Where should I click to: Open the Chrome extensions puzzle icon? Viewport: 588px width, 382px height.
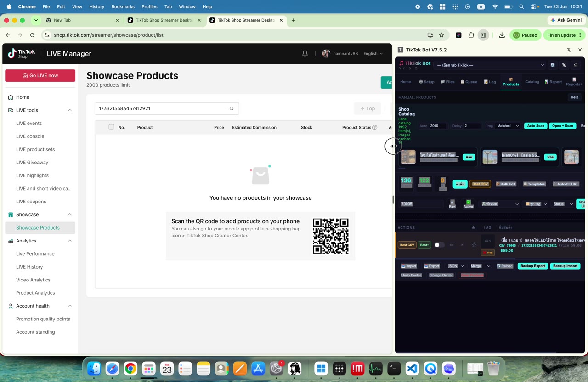(471, 35)
